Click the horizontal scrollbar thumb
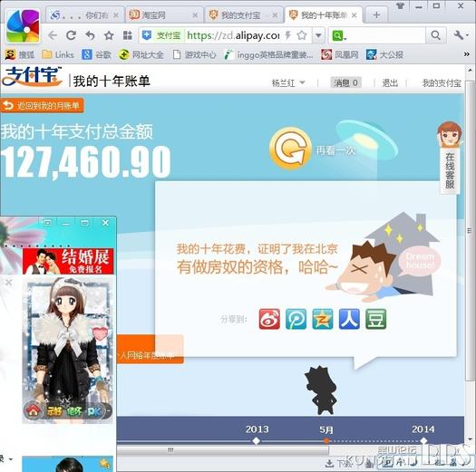 (x=222, y=450)
